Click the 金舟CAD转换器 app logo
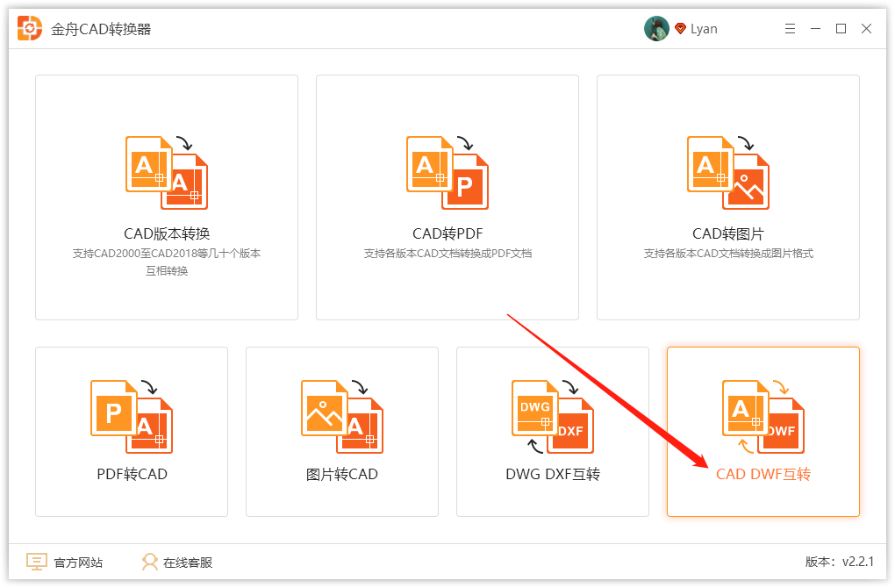The width and height of the screenshot is (895, 588). pyautogui.click(x=31, y=28)
